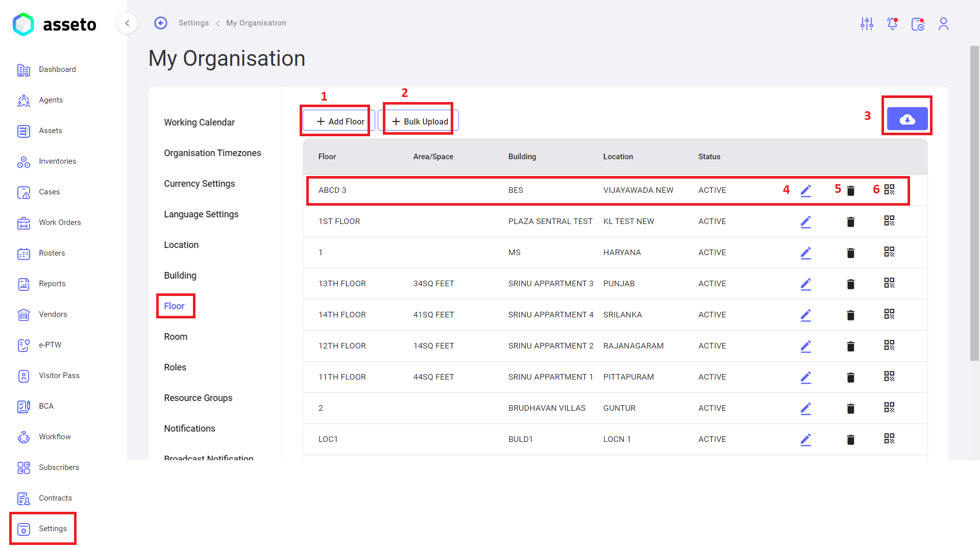The image size is (980, 547).
Task: Open QR code for HARYANA floor
Action: tap(889, 252)
